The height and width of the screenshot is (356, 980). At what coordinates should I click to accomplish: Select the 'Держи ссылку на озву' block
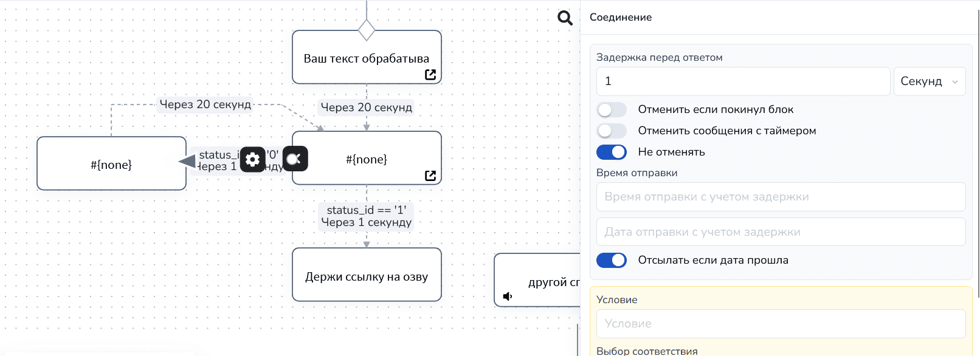[x=367, y=275]
